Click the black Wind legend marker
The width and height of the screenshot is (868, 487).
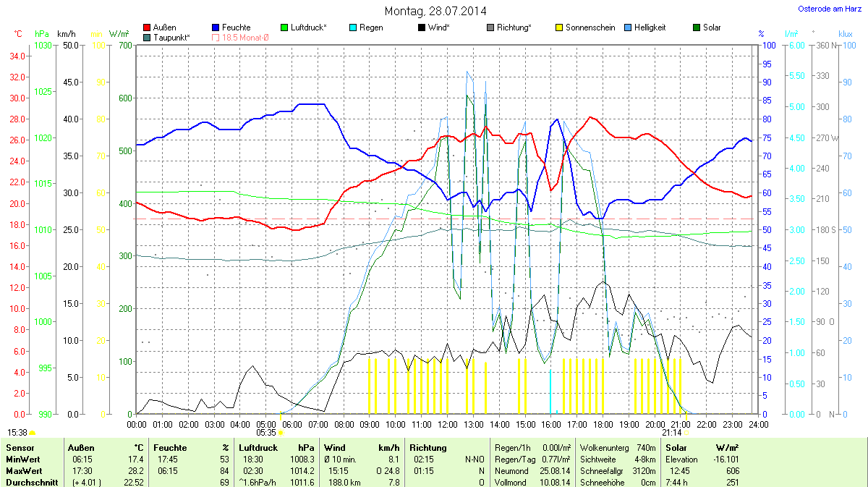422,27
